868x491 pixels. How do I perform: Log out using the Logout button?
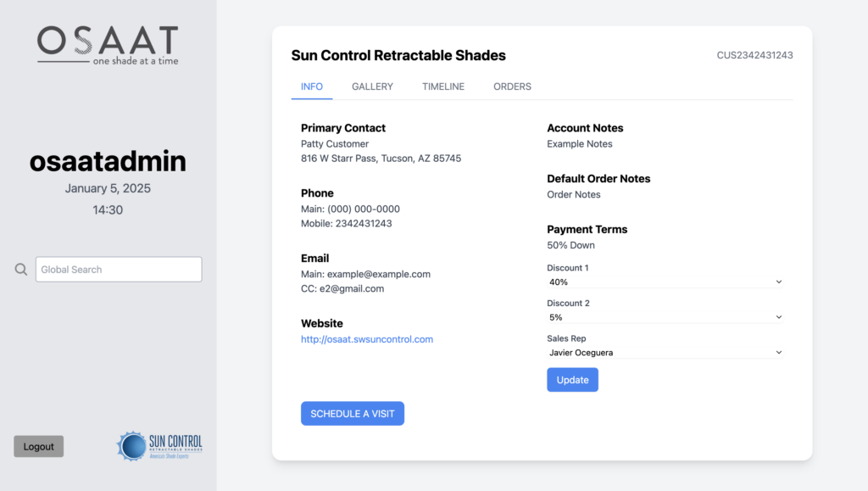tap(39, 446)
